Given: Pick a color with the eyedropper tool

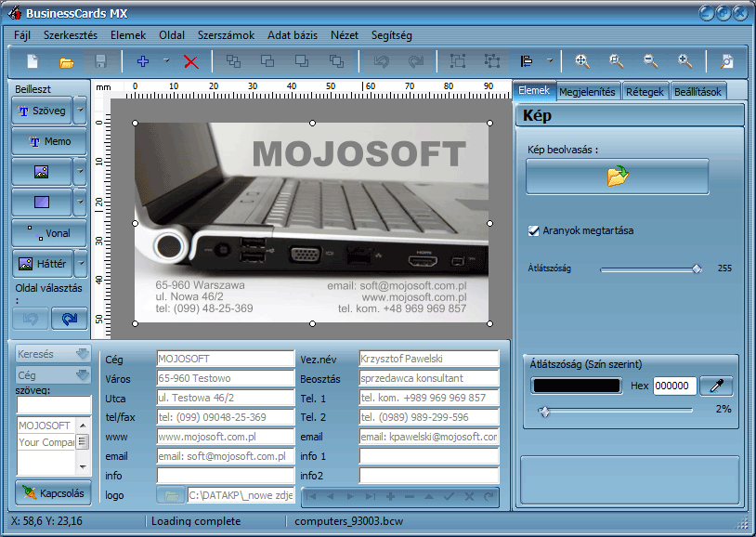Looking at the screenshot, I should pyautogui.click(x=716, y=386).
